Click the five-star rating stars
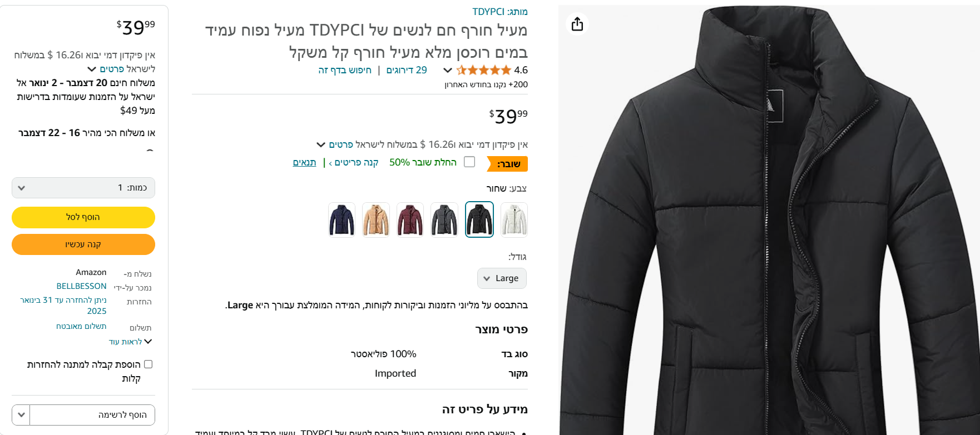The width and height of the screenshot is (980, 435). [483, 70]
